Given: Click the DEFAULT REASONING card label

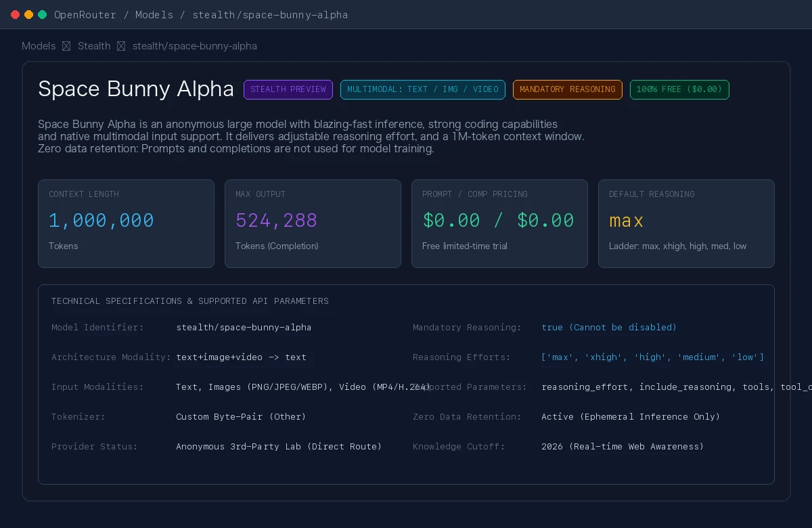Looking at the screenshot, I should (652, 194).
